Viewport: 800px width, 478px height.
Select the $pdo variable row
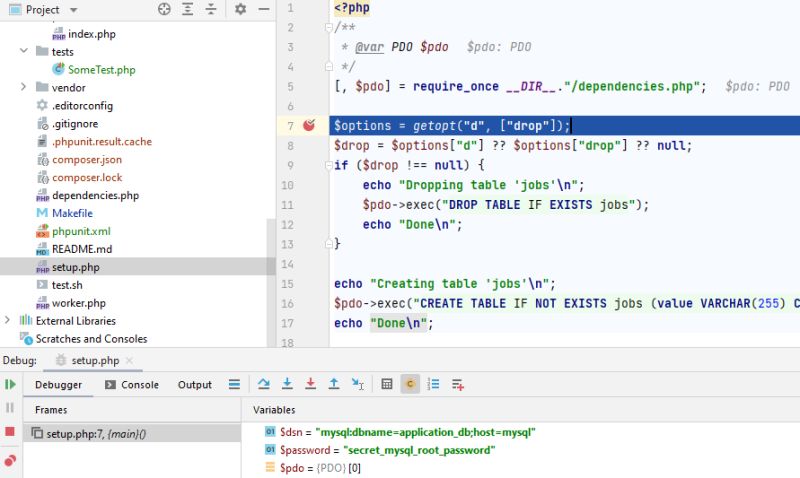point(313,468)
